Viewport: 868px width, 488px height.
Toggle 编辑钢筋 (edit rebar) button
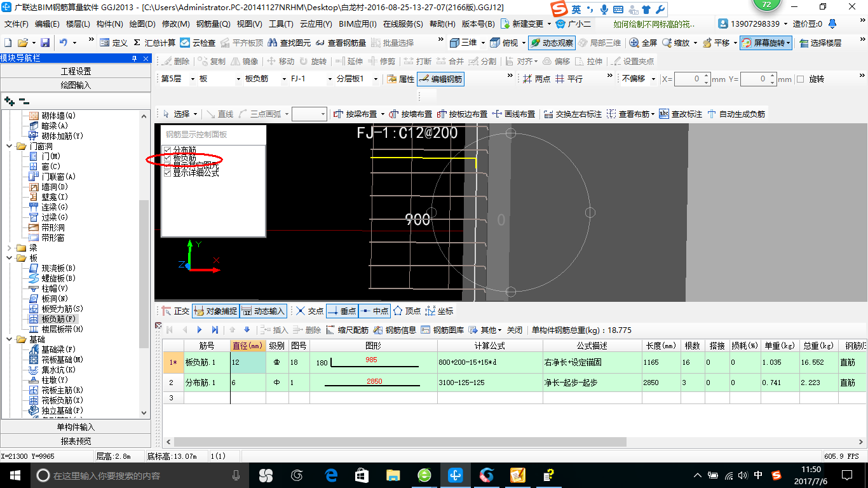click(441, 79)
